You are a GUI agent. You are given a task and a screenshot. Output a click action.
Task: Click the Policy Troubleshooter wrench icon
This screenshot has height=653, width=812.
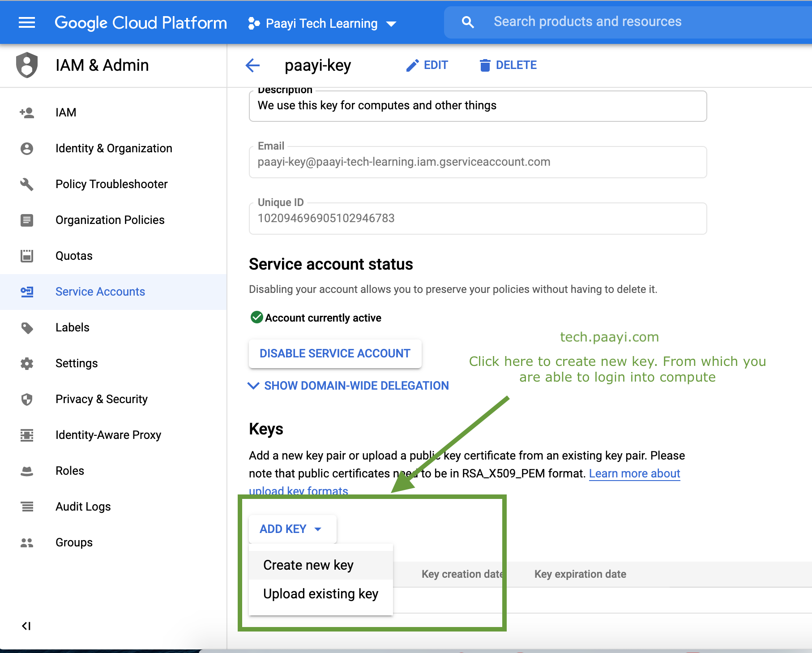click(x=27, y=184)
